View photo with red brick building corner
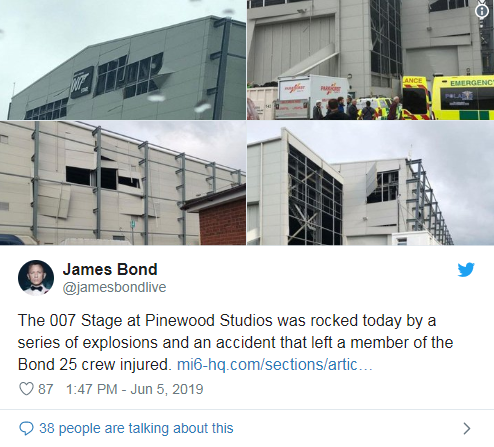The width and height of the screenshot is (494, 447). coord(123,183)
